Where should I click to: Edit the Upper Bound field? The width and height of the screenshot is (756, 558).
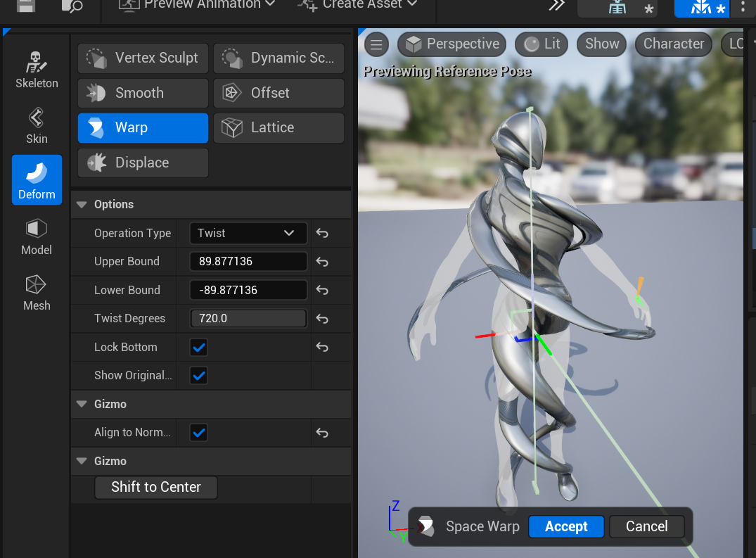point(248,262)
